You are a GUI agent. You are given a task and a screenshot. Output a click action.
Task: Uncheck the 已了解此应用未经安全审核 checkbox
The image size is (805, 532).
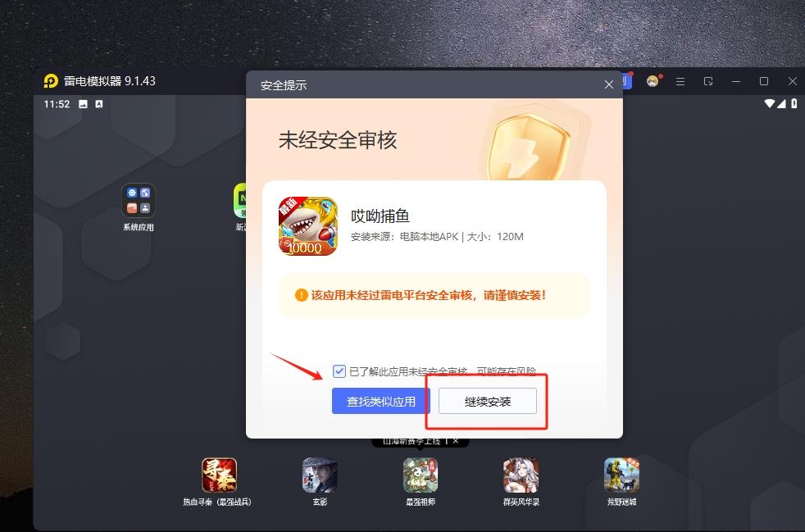click(x=339, y=371)
